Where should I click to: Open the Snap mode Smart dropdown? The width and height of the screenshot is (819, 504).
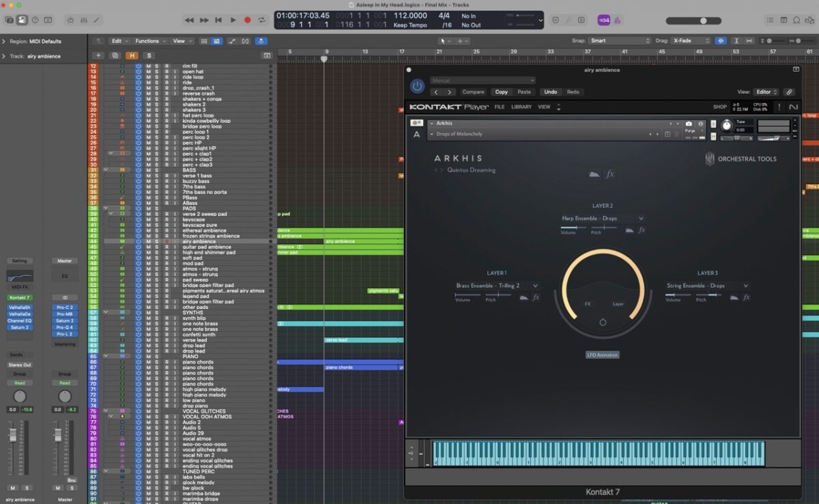click(x=620, y=41)
